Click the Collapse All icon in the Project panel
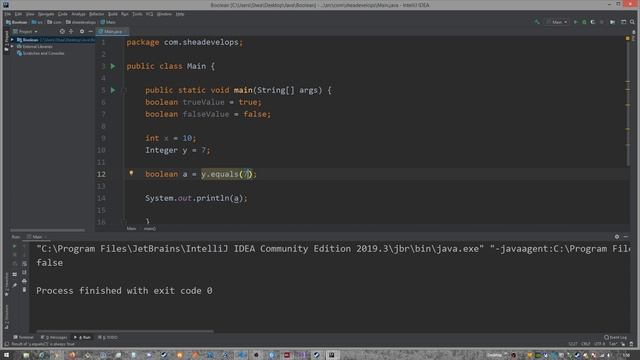The image size is (640, 360). coord(71,31)
